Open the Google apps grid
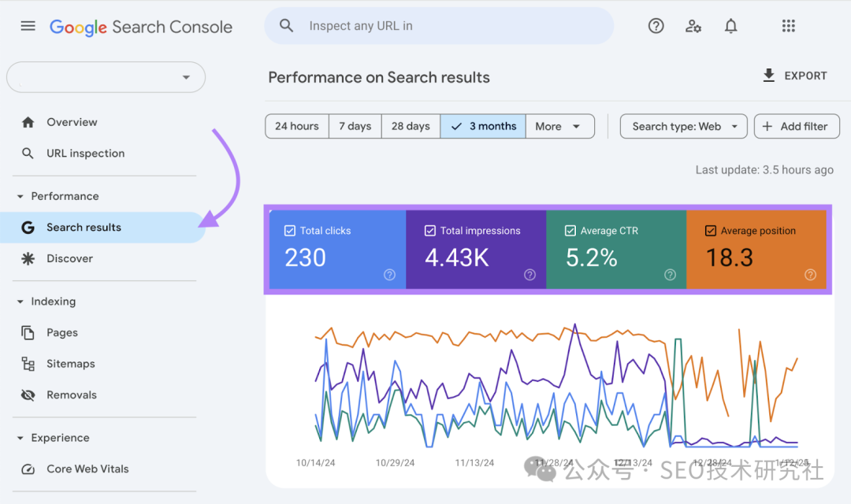 (789, 26)
